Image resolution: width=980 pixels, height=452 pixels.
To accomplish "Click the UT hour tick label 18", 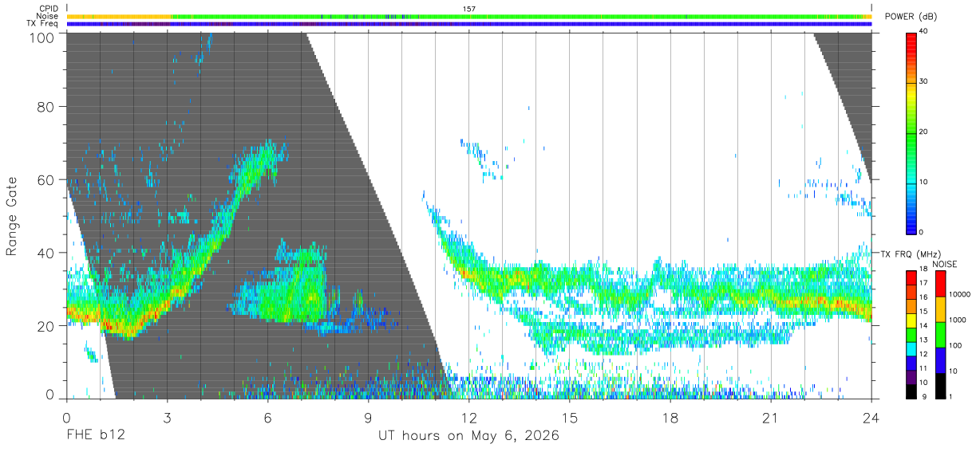I will click(x=670, y=417).
